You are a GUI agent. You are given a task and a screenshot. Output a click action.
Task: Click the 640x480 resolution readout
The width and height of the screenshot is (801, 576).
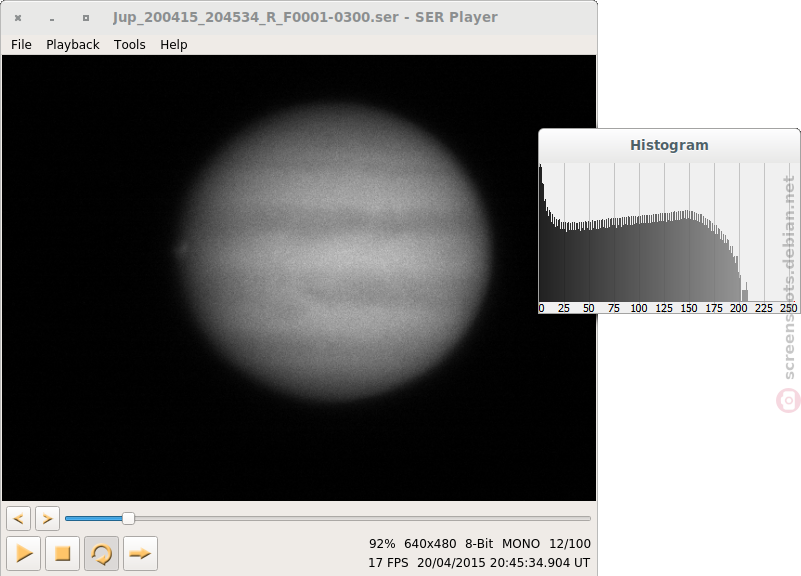(430, 544)
